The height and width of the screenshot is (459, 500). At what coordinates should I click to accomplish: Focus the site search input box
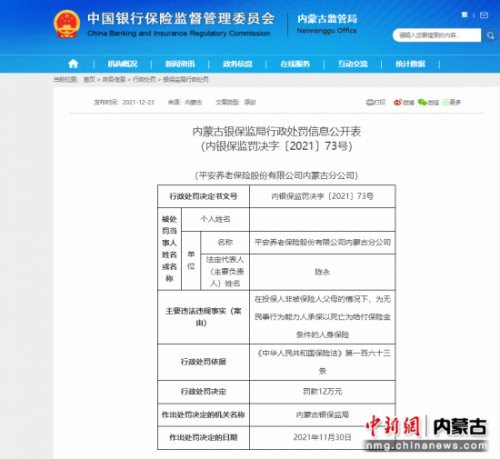click(x=437, y=35)
